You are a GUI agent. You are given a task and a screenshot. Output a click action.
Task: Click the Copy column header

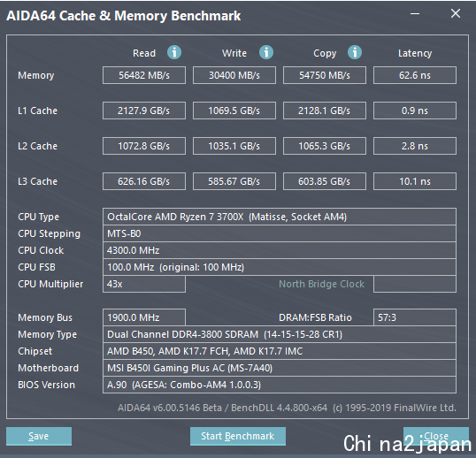pos(325,54)
